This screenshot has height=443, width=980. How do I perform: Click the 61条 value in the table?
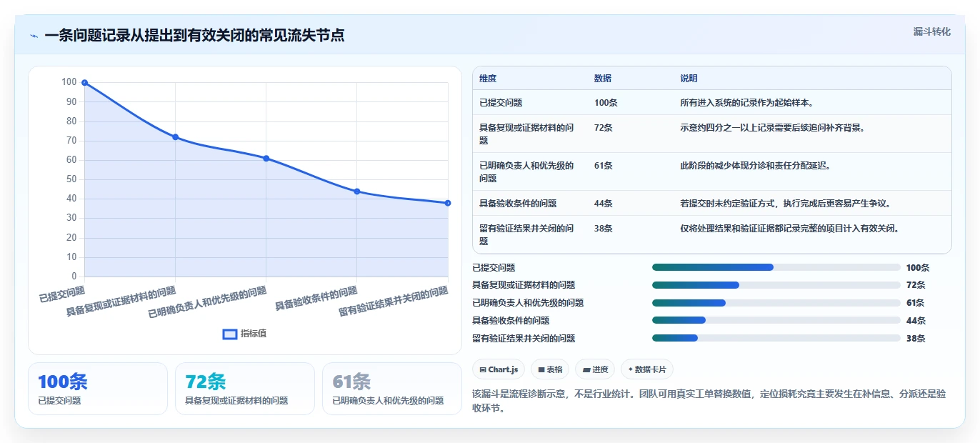pos(604,166)
